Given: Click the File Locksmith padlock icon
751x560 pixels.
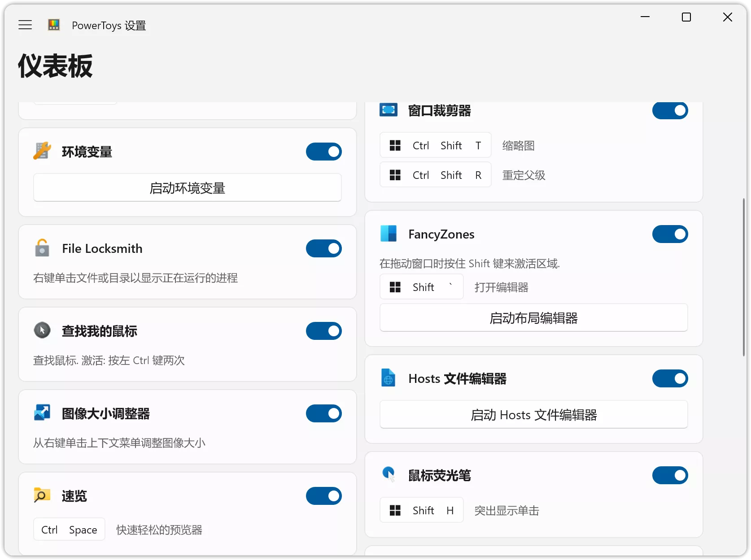Looking at the screenshot, I should [42, 248].
